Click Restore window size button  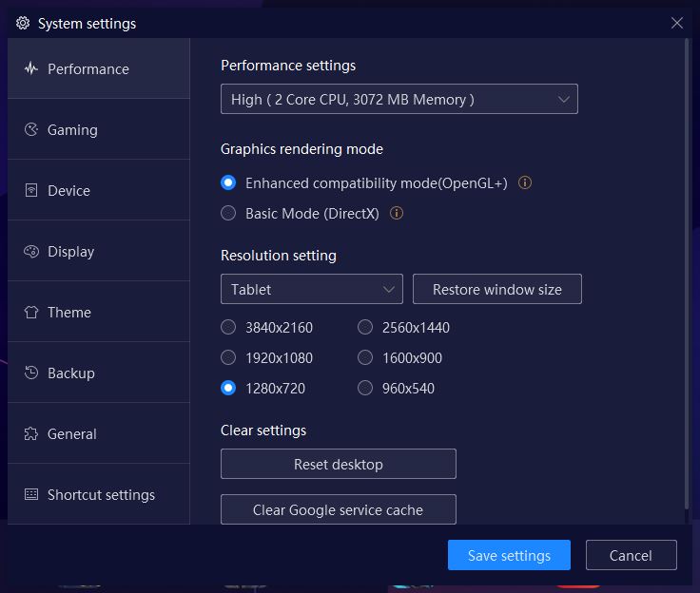(496, 289)
